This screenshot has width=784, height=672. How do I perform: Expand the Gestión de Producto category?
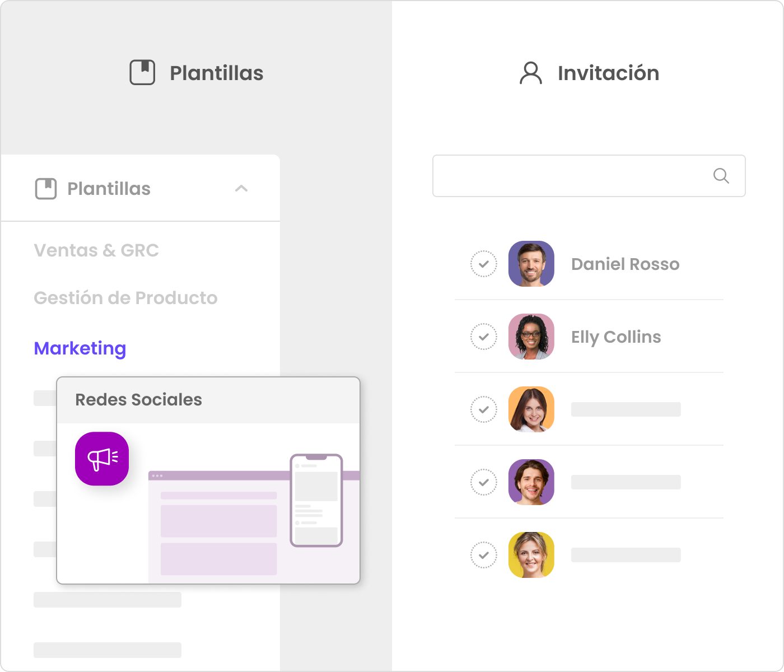pos(125,298)
